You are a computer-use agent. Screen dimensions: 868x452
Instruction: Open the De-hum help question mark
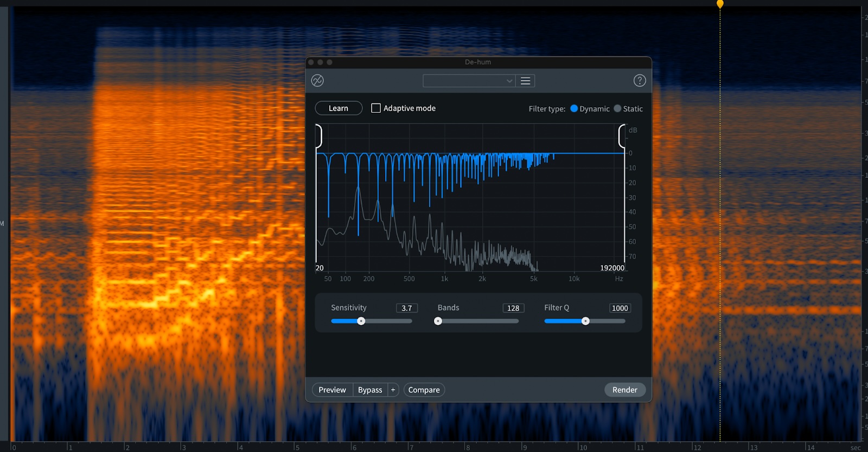[x=640, y=81]
